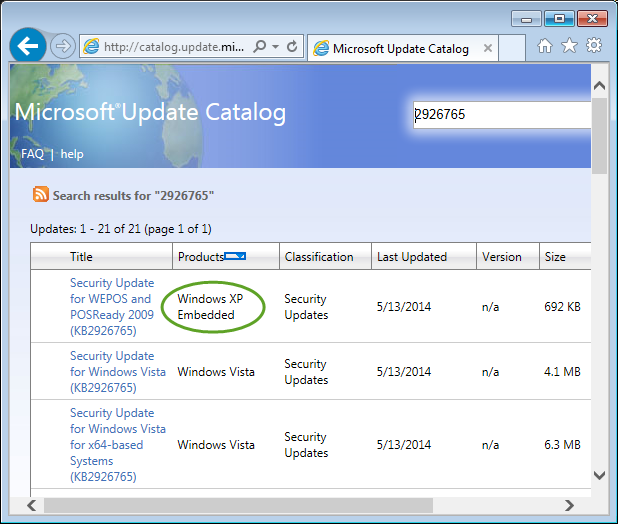Click the horizontal scrollbar right arrow
Viewport: 618px width, 524px height.
pos(569,505)
